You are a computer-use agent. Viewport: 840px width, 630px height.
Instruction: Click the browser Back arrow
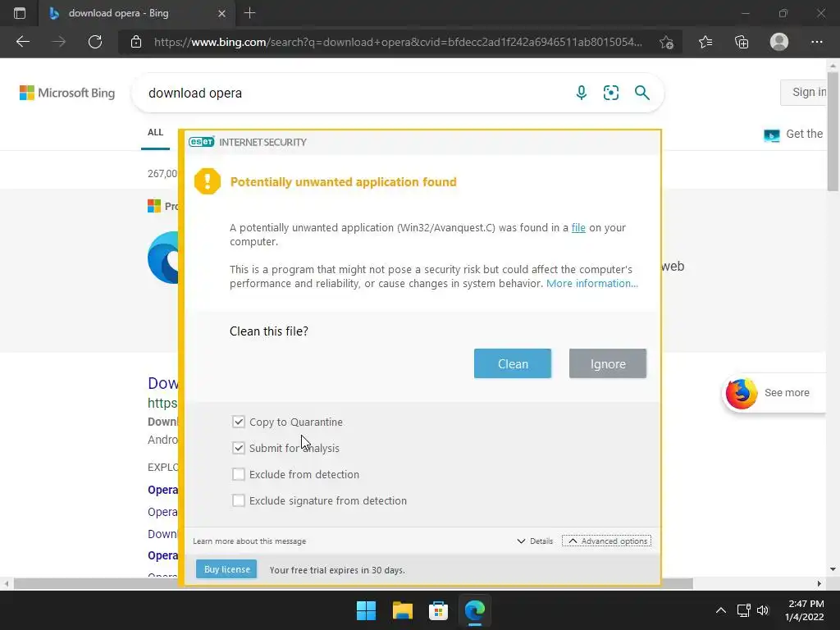[x=23, y=42]
